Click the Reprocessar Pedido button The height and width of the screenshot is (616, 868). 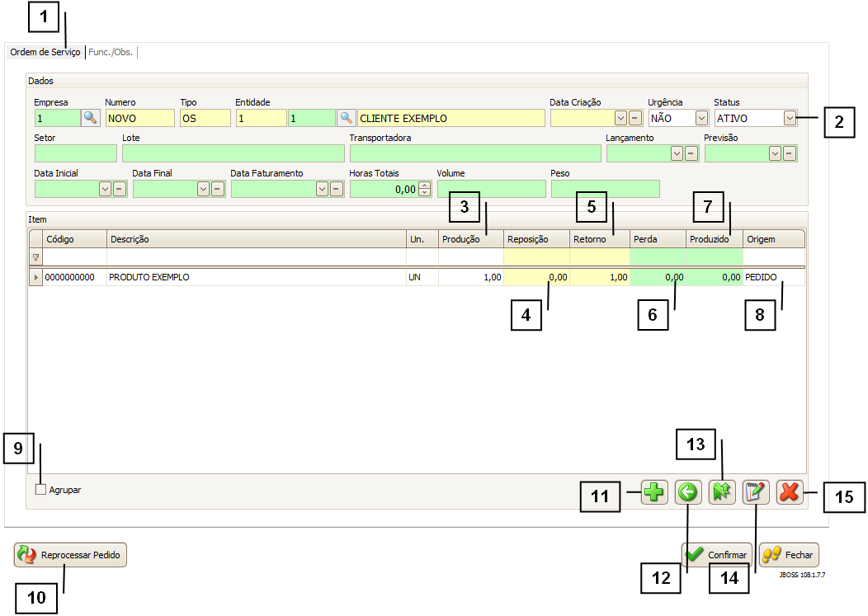coord(71,555)
